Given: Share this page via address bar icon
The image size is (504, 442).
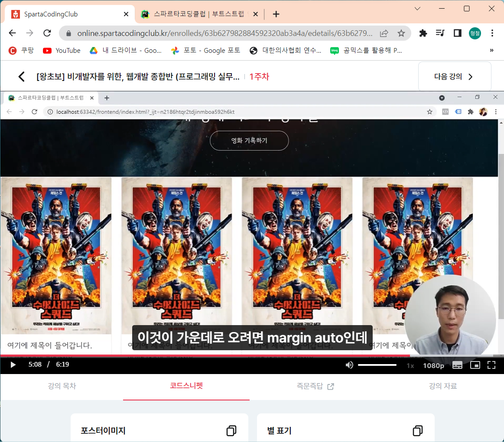Looking at the screenshot, I should (x=384, y=33).
